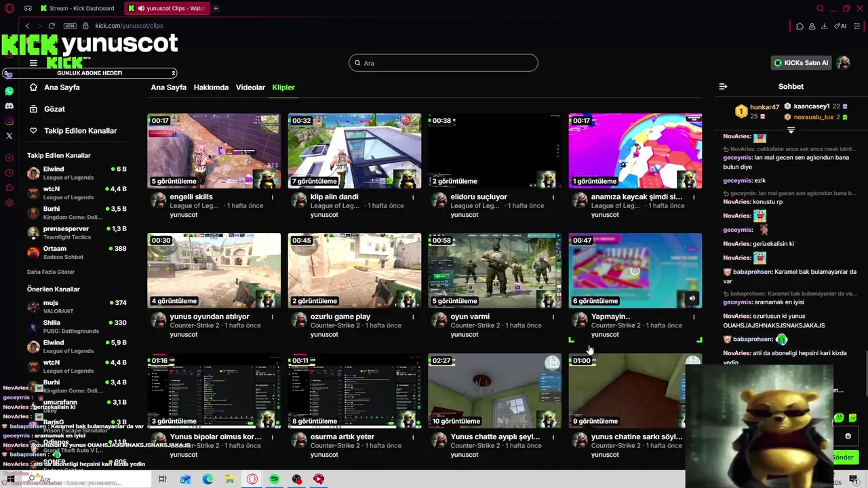Open options for 'engelli skills' clip
Image resolution: width=868 pixels, height=488 pixels.
(x=273, y=197)
